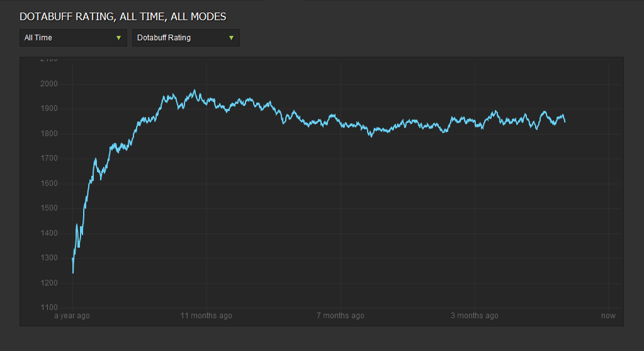Click the '11 months ago' x-axis label
Screen dimensions: 644x351
(206, 316)
